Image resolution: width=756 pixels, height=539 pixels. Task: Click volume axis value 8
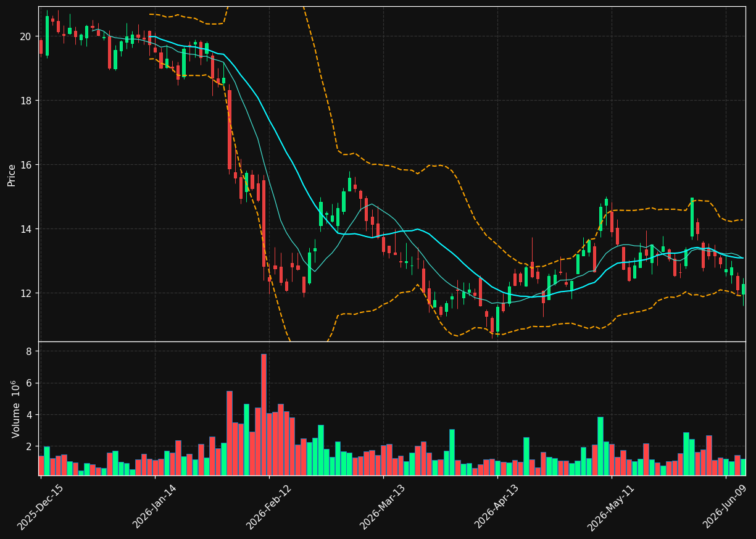tap(28, 351)
